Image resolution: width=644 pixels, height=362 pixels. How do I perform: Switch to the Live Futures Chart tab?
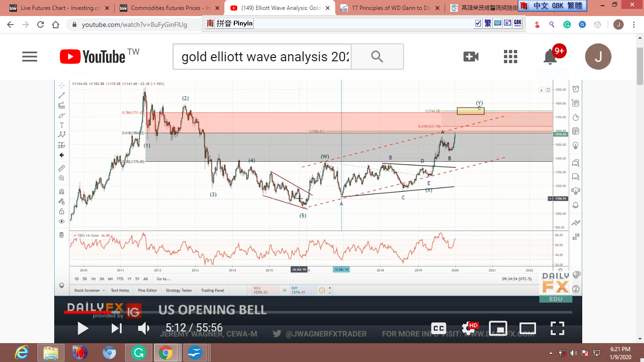(59, 8)
